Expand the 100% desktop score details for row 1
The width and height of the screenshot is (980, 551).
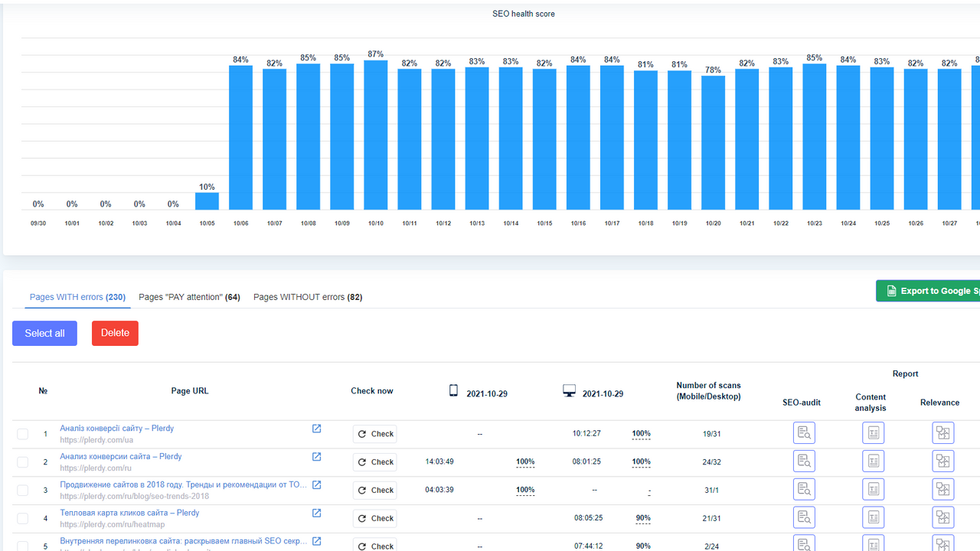641,433
